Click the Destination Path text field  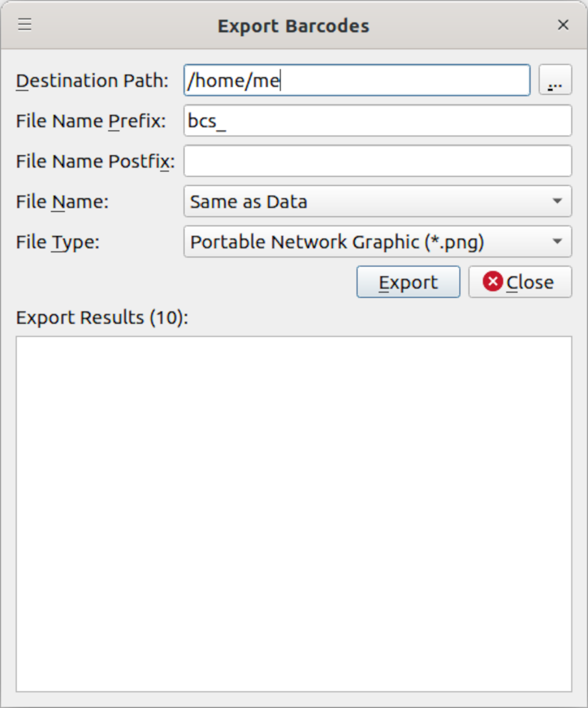click(x=356, y=81)
